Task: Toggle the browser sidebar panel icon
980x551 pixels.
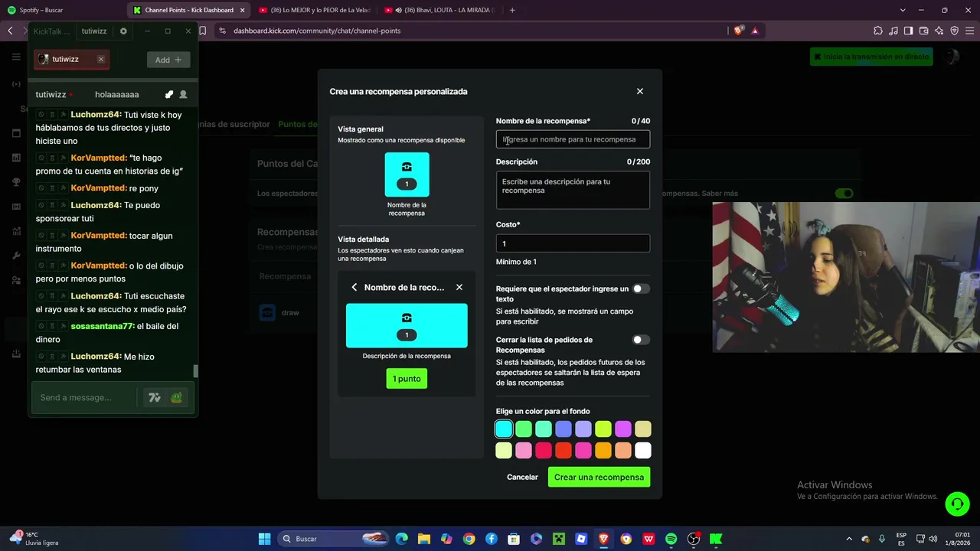Action: [908, 31]
